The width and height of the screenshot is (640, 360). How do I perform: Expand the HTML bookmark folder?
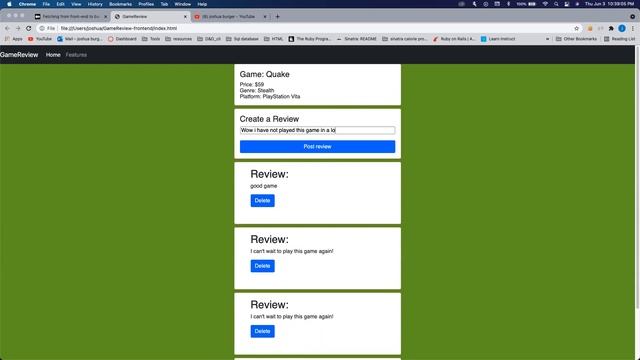pos(273,39)
